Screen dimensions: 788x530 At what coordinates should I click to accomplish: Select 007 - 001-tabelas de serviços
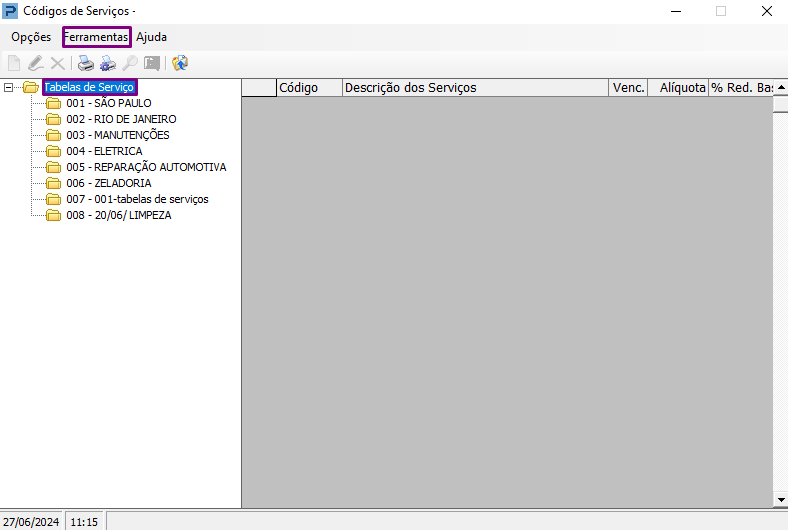point(137,199)
